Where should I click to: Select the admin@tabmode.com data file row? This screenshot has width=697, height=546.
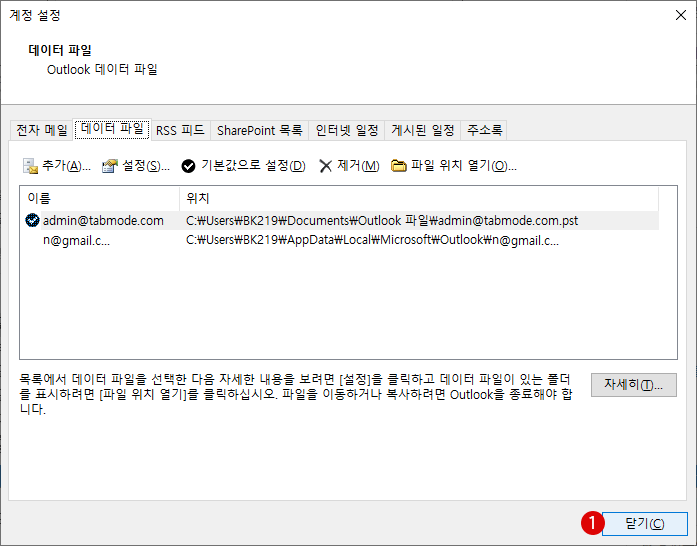tap(341, 221)
